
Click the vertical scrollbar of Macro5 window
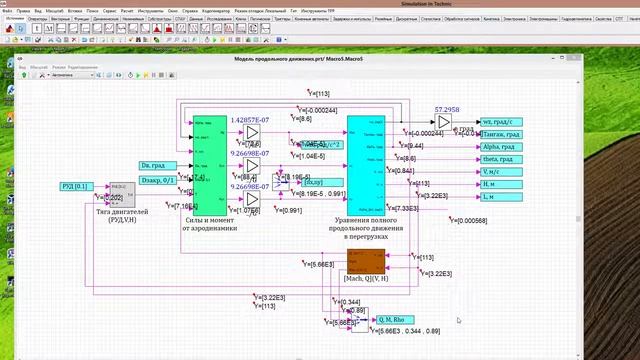pos(578,219)
